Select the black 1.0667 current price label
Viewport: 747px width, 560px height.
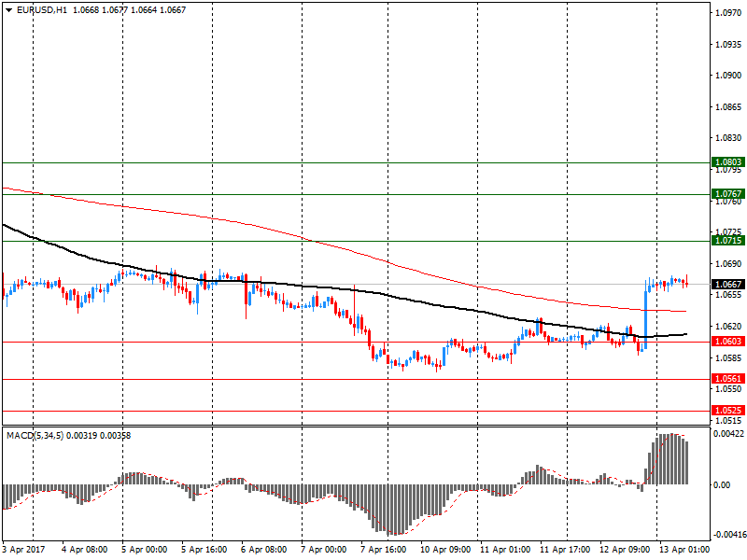(x=728, y=284)
